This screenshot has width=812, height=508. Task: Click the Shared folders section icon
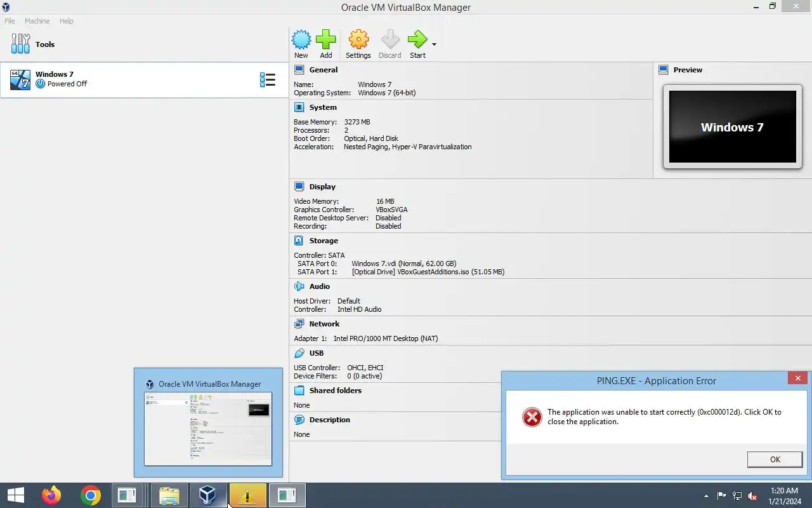point(299,391)
